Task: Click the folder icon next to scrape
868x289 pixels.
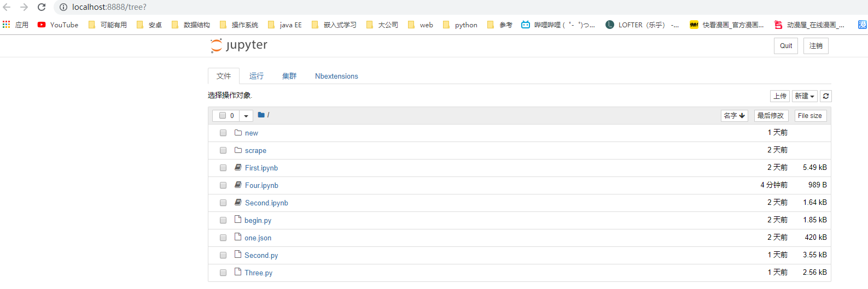Action: (238, 150)
